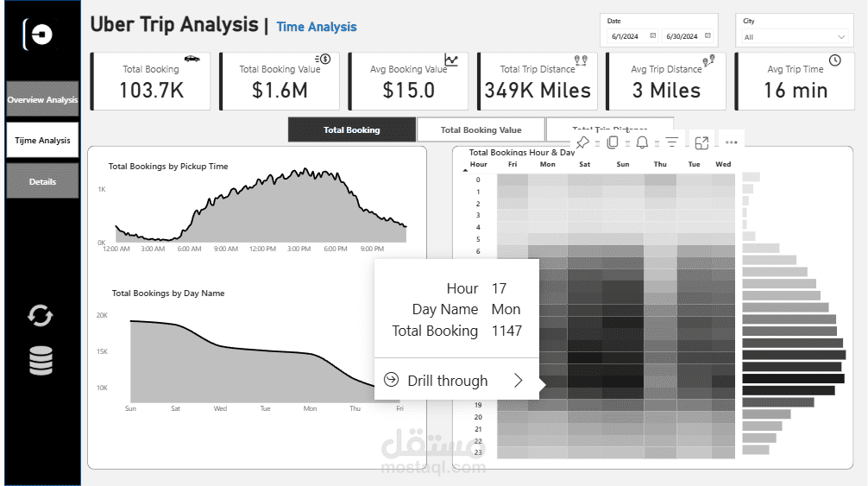Click the car icon on Total Booking card
The width and height of the screenshot is (868, 486).
(192, 59)
